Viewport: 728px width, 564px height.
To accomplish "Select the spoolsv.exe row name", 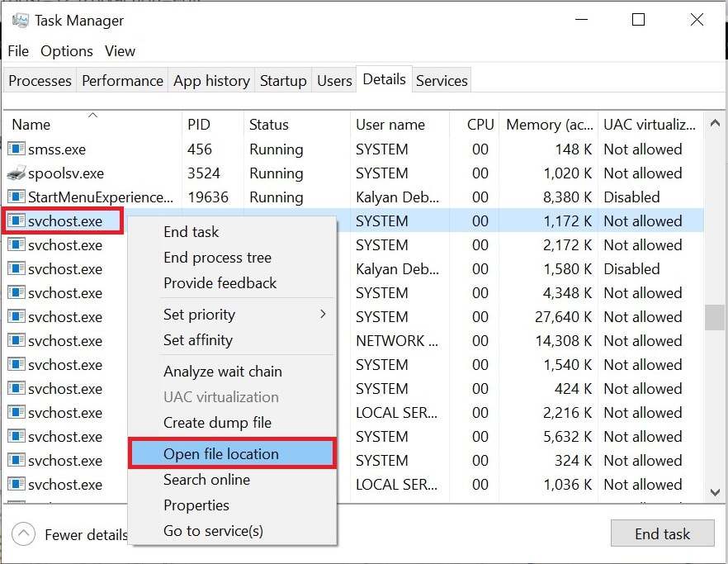I will pos(66,173).
